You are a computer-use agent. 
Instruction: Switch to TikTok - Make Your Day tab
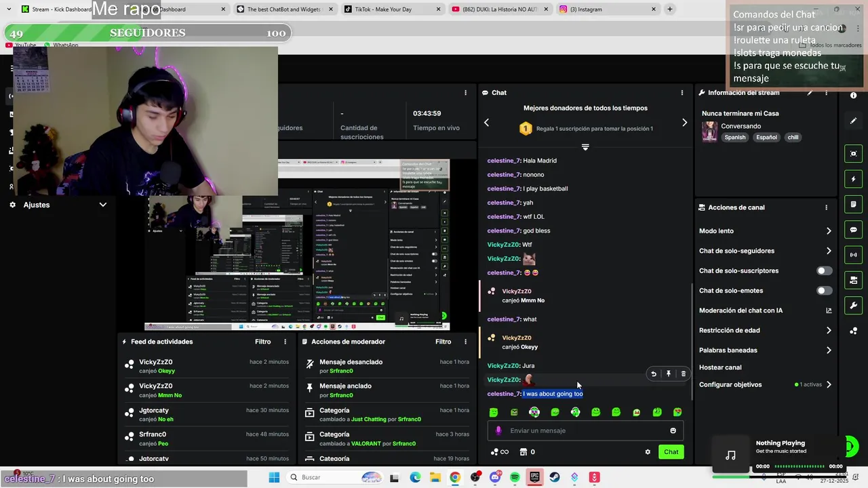pos(392,9)
